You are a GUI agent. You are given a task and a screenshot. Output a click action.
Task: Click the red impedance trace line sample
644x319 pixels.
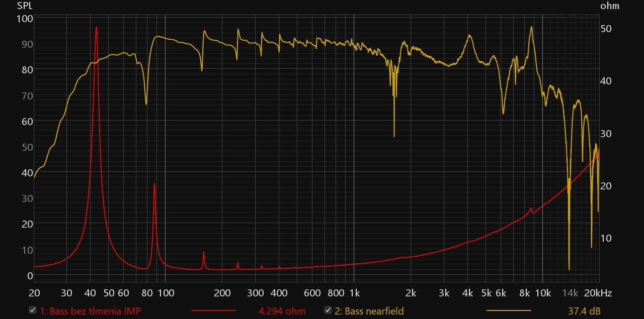[x=213, y=311]
